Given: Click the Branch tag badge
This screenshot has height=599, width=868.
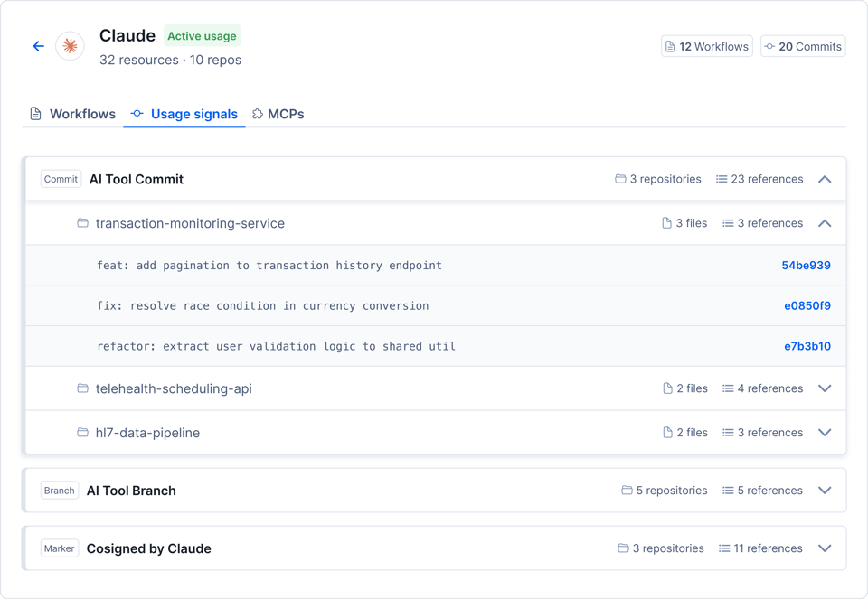Looking at the screenshot, I should click(x=60, y=491).
